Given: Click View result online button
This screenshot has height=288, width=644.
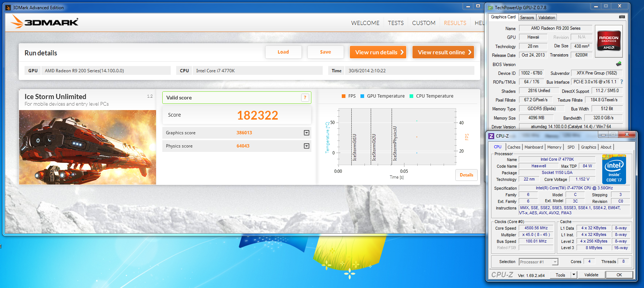Looking at the screenshot, I should (443, 52).
